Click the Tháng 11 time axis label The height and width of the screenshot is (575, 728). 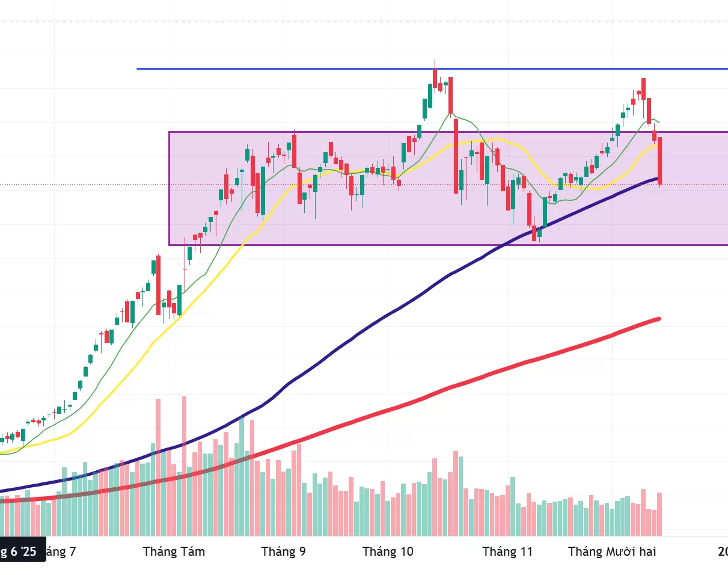pyautogui.click(x=507, y=552)
